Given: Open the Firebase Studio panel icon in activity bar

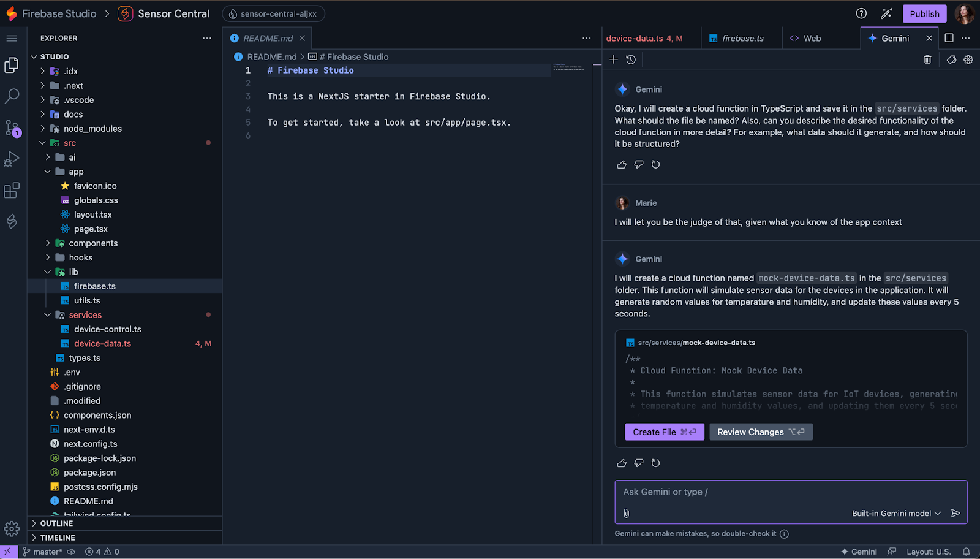Looking at the screenshot, I should 12,221.
